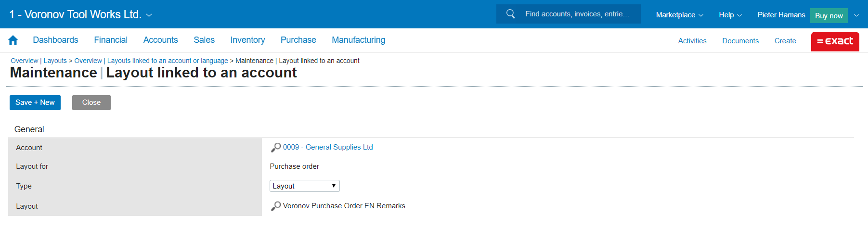This screenshot has width=868, height=227.
Task: Open the Financial menu
Action: [111, 40]
